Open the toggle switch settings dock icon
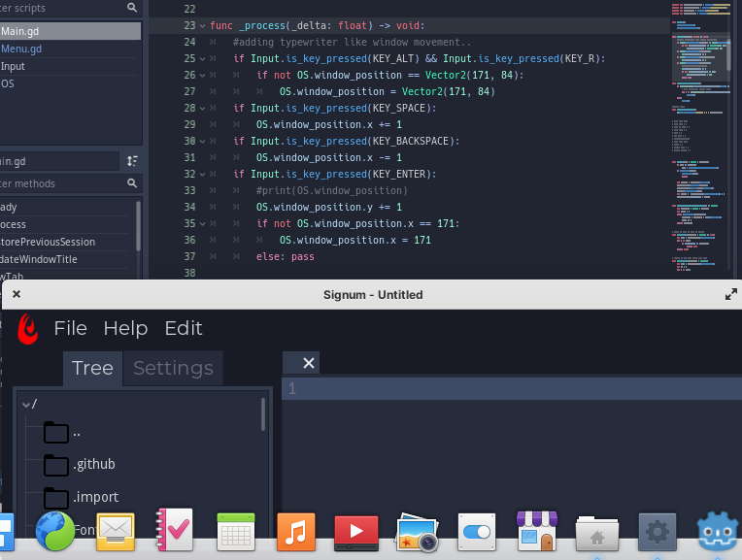This screenshot has width=742, height=560. tap(477, 532)
